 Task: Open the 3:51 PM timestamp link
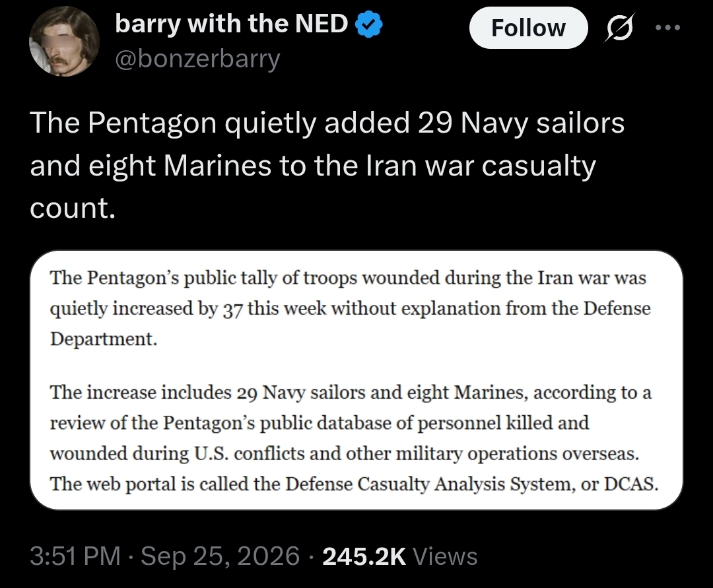coord(75,556)
